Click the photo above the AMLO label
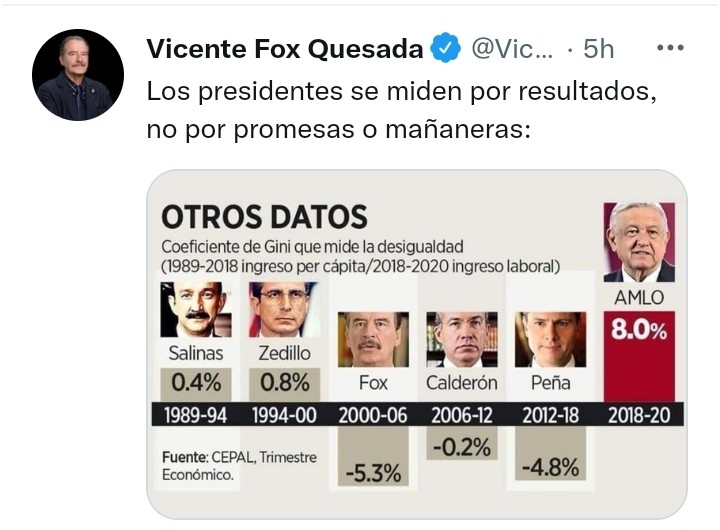The height and width of the screenshot is (530, 720). [x=639, y=242]
